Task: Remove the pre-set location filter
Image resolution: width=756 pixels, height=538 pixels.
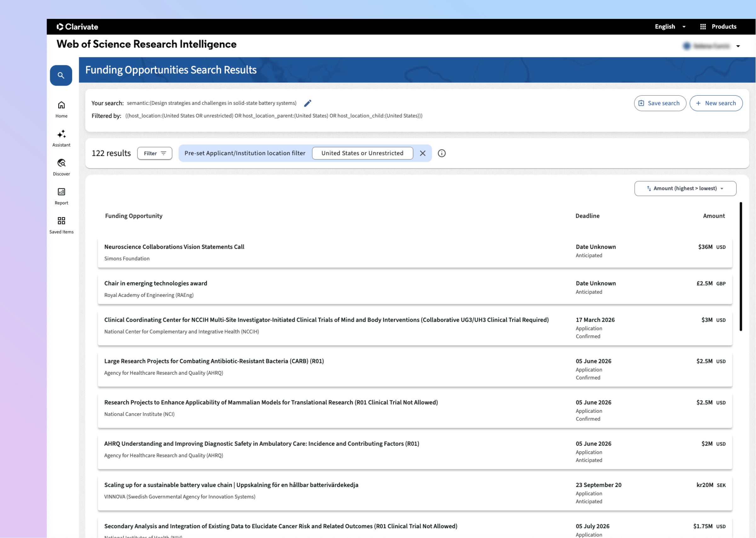Action: (423, 153)
